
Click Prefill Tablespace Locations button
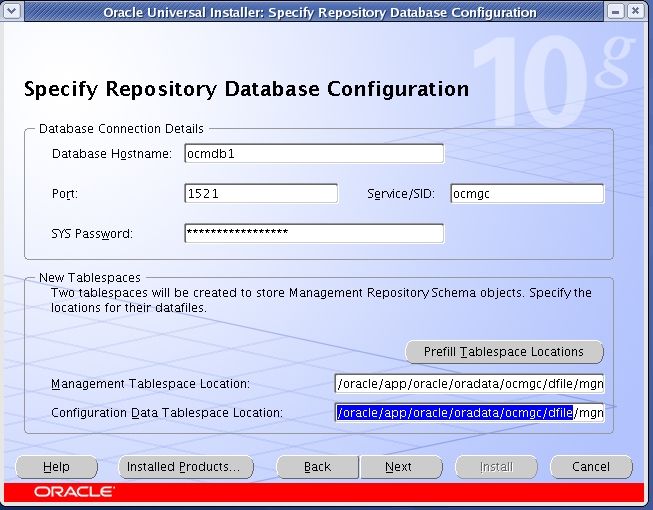(x=504, y=352)
